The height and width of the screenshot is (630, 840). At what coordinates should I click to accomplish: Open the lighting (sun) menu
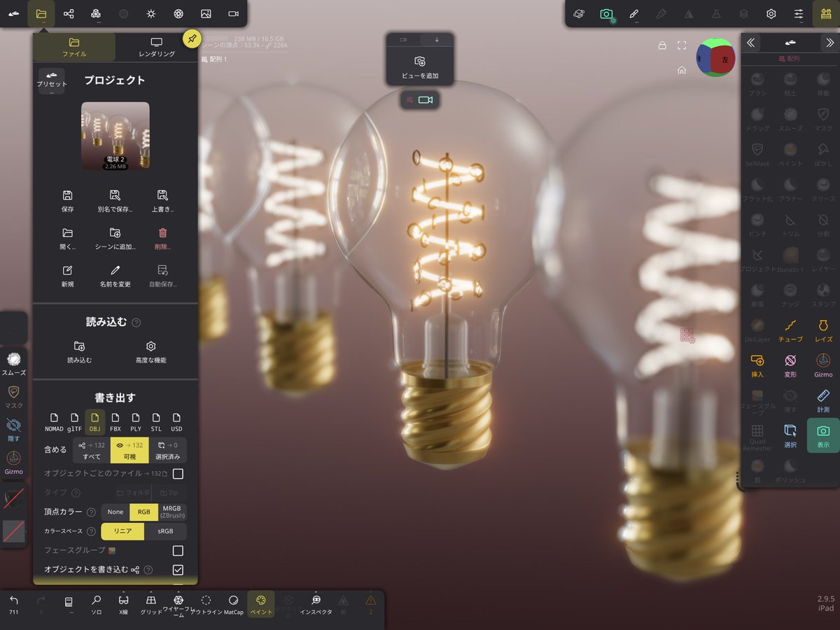150,13
